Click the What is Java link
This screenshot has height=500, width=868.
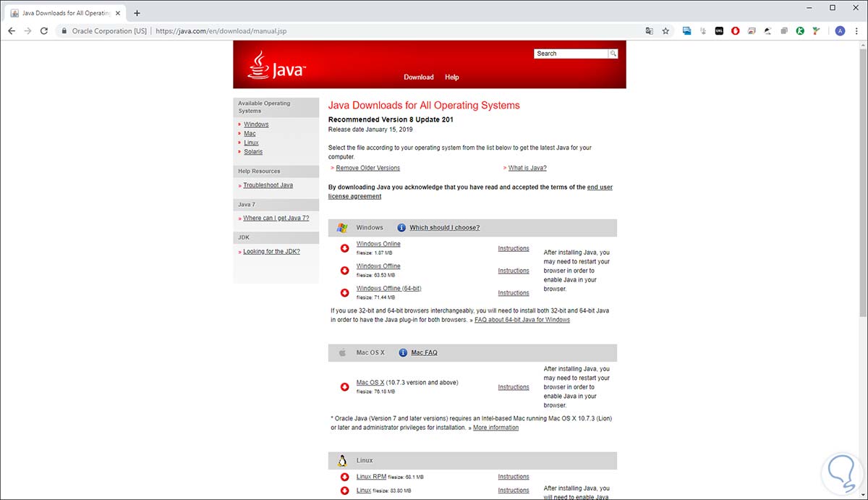coord(527,168)
